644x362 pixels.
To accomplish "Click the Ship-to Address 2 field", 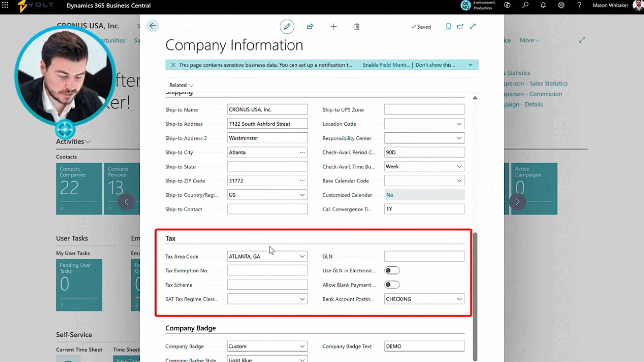I will (x=268, y=138).
